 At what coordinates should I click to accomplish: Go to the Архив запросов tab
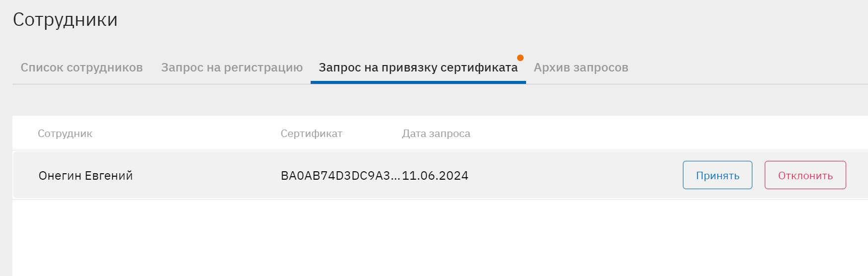coord(581,68)
